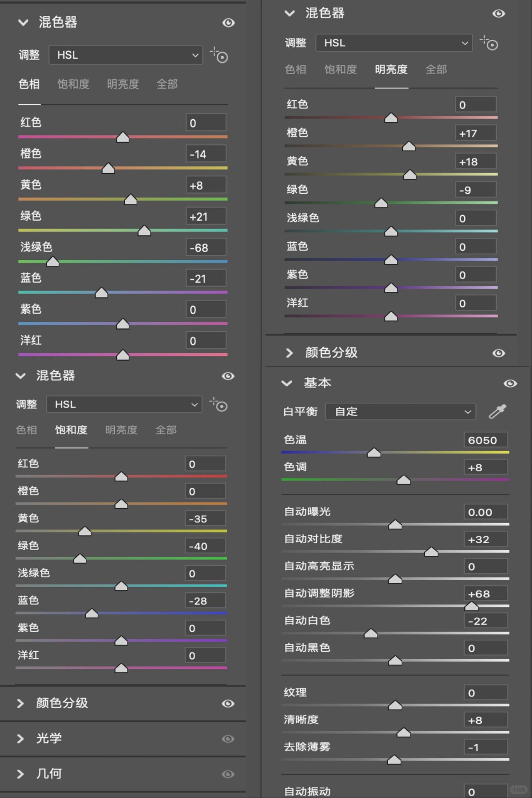532x798 pixels.
Task: Open the 白平衡 自定 dropdown
Action: pos(400,412)
